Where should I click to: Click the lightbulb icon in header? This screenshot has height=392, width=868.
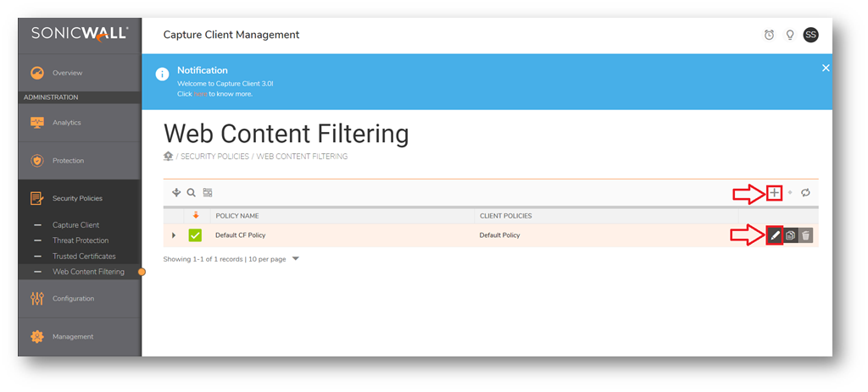click(x=789, y=35)
